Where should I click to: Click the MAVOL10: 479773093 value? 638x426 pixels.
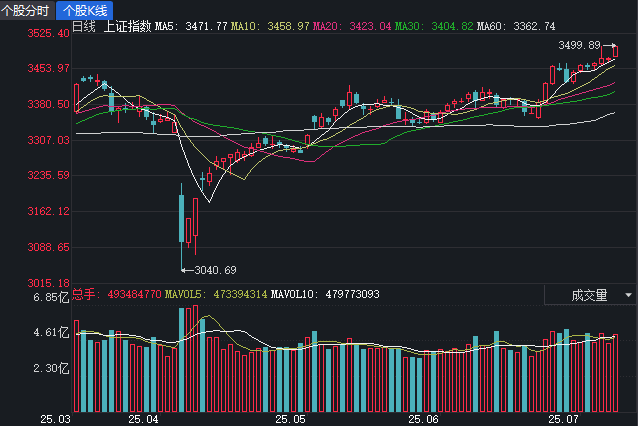coord(325,294)
